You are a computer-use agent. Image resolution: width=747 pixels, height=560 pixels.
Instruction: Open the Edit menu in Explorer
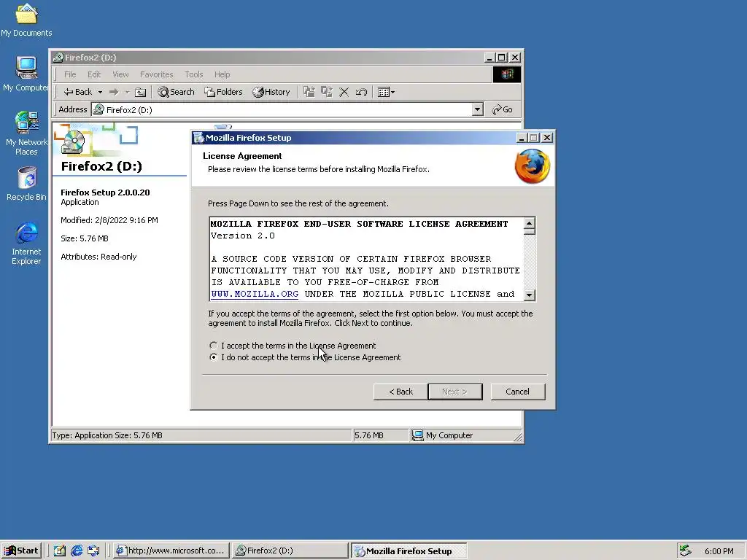pos(94,74)
